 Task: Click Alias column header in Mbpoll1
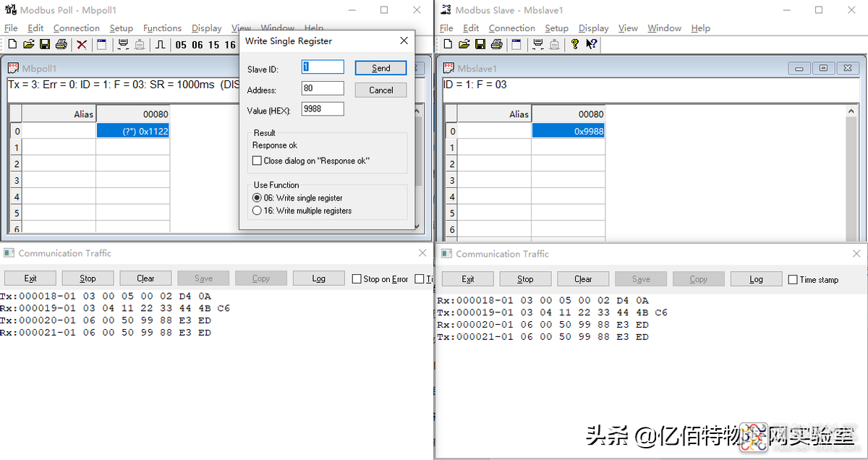coord(59,114)
